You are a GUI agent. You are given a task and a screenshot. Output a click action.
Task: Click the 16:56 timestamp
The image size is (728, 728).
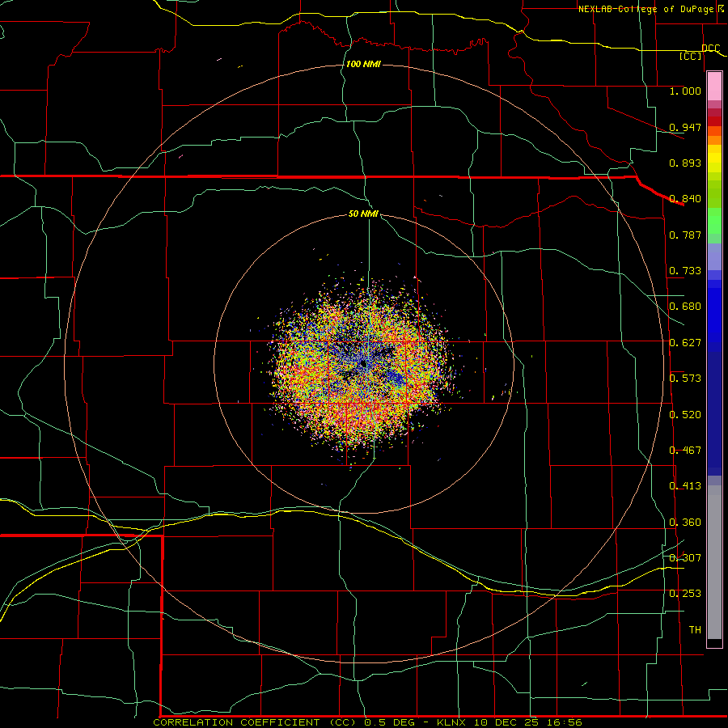[564, 722]
